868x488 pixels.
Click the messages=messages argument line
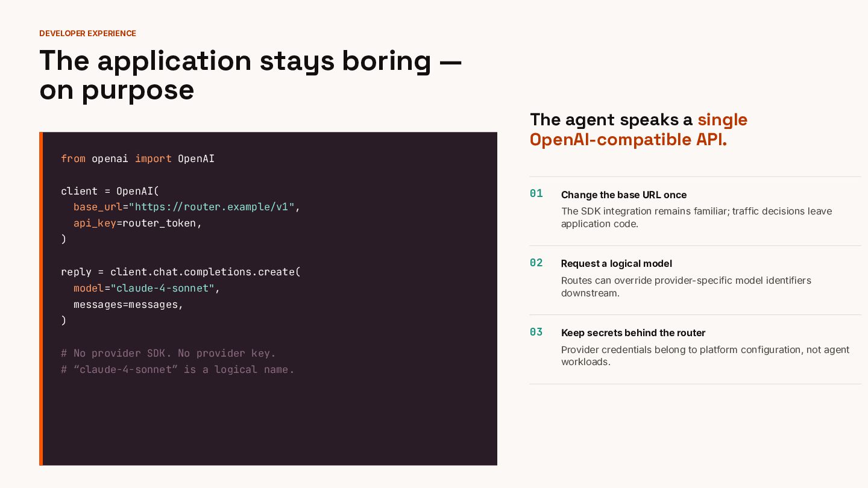pyautogui.click(x=128, y=304)
